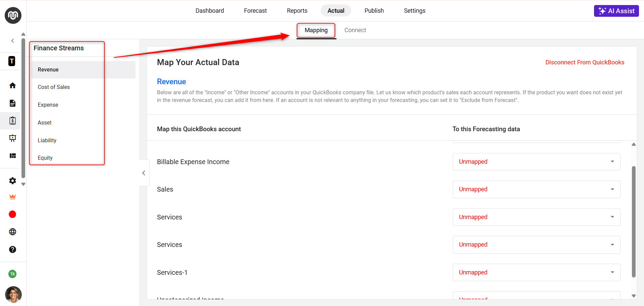The width and height of the screenshot is (644, 306).
Task: Click the blue Revenue heading link
Action: tap(171, 82)
